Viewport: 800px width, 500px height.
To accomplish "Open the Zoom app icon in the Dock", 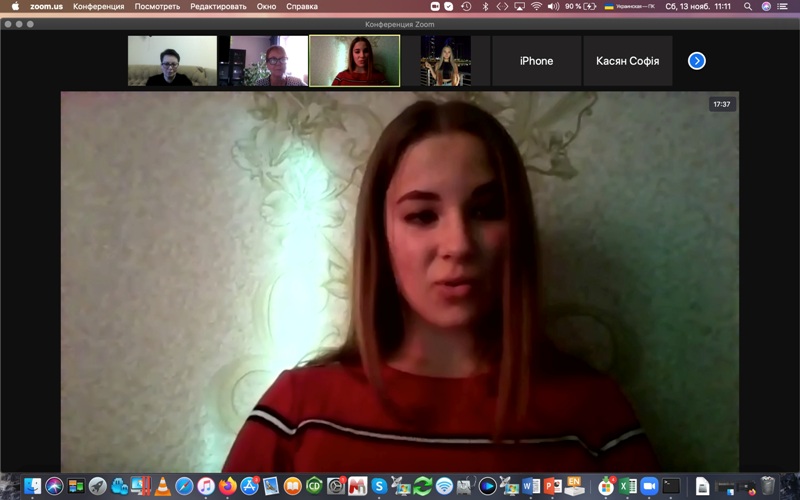I will [649, 486].
